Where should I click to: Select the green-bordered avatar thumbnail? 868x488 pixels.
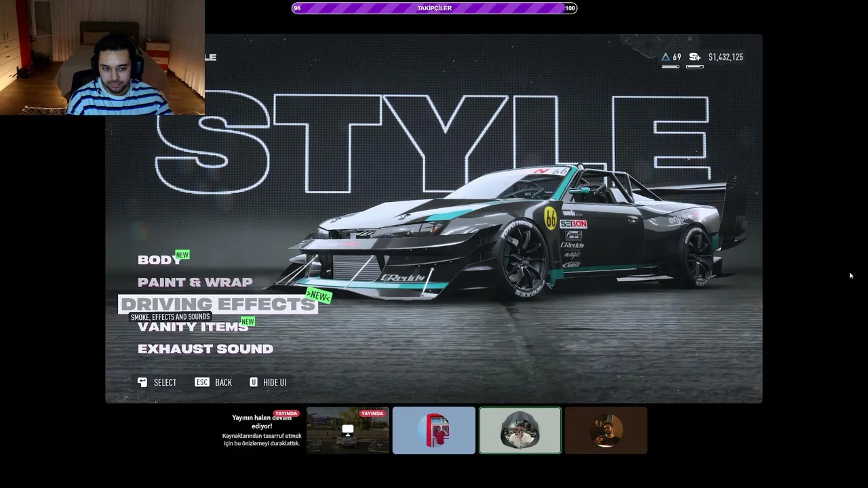520,430
